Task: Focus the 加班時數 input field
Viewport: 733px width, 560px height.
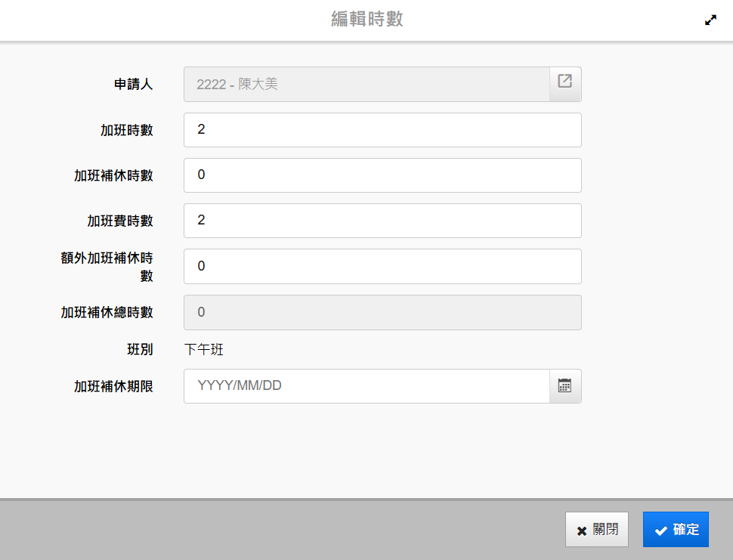Action: (x=382, y=130)
